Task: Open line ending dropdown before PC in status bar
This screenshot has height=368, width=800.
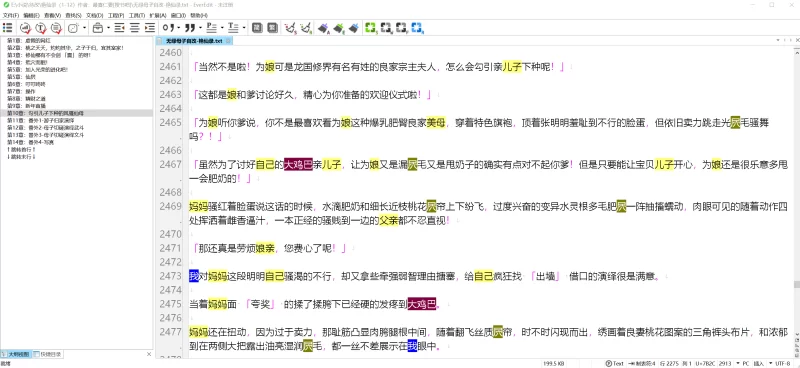Action: [x=738, y=363]
